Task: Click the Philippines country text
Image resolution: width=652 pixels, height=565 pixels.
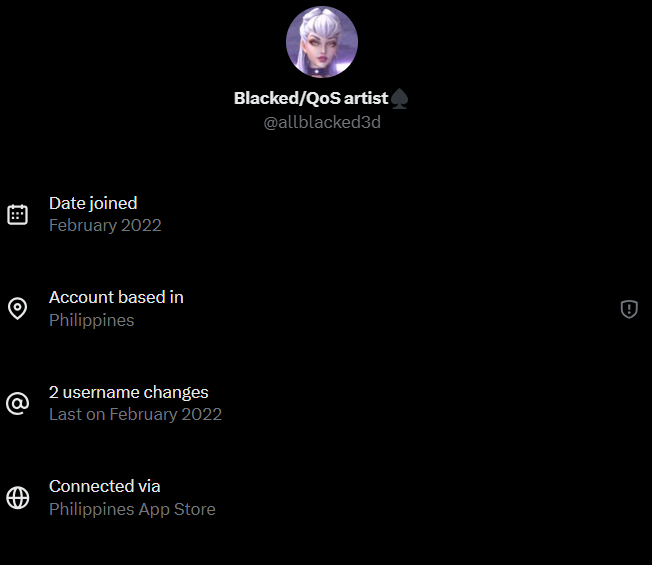Action: click(91, 320)
